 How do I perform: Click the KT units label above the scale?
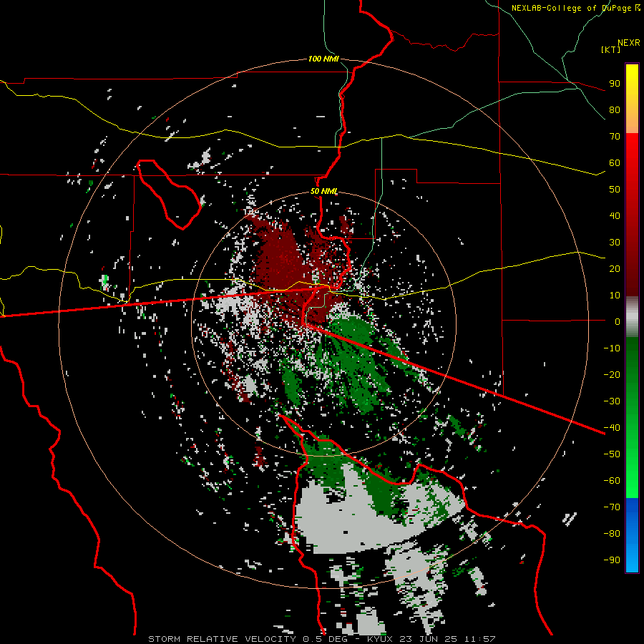click(x=610, y=49)
